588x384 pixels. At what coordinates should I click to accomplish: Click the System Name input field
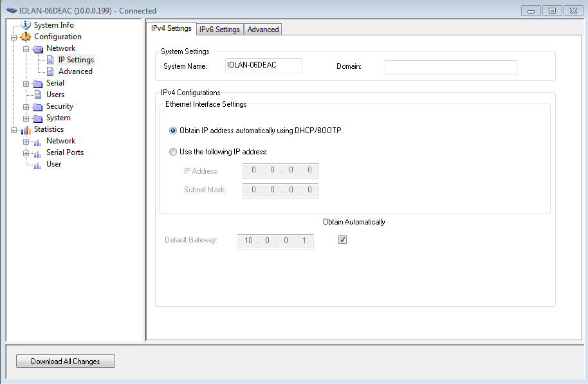263,66
